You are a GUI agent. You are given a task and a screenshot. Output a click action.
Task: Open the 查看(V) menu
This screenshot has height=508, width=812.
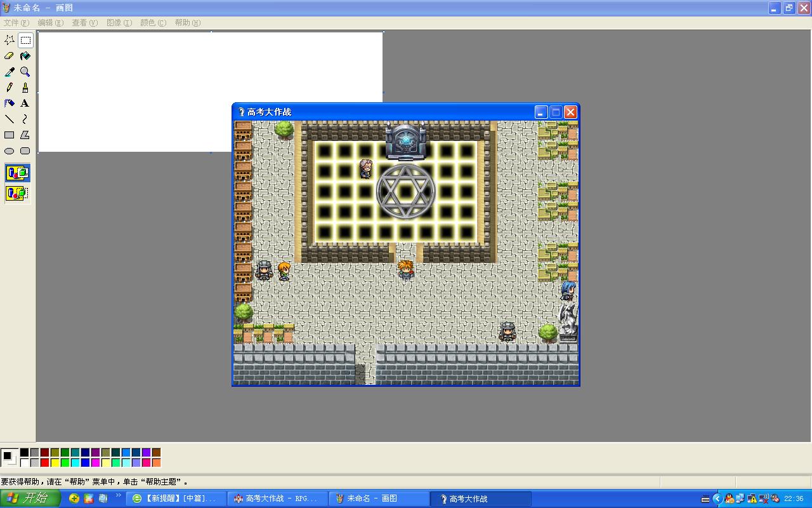point(85,23)
